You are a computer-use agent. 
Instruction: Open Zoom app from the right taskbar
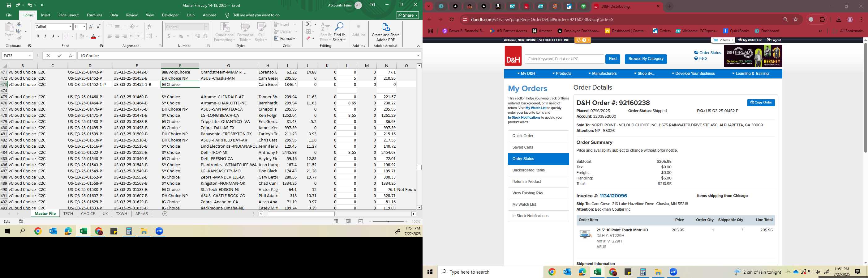coord(673,272)
